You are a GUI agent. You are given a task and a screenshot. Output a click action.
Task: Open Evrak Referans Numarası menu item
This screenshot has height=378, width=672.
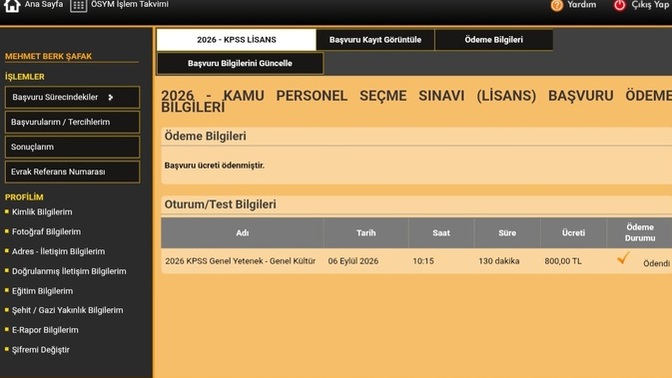[x=72, y=172]
